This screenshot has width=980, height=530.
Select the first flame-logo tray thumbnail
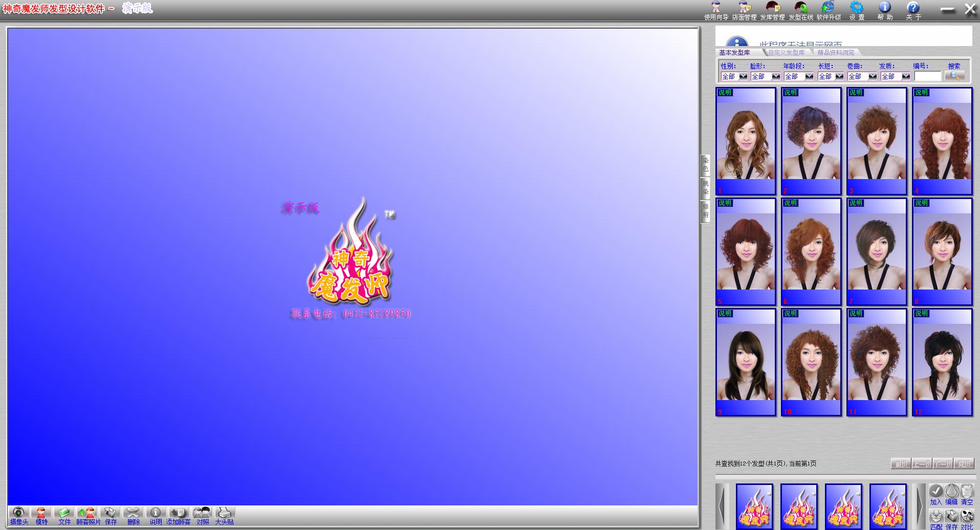tap(754, 506)
